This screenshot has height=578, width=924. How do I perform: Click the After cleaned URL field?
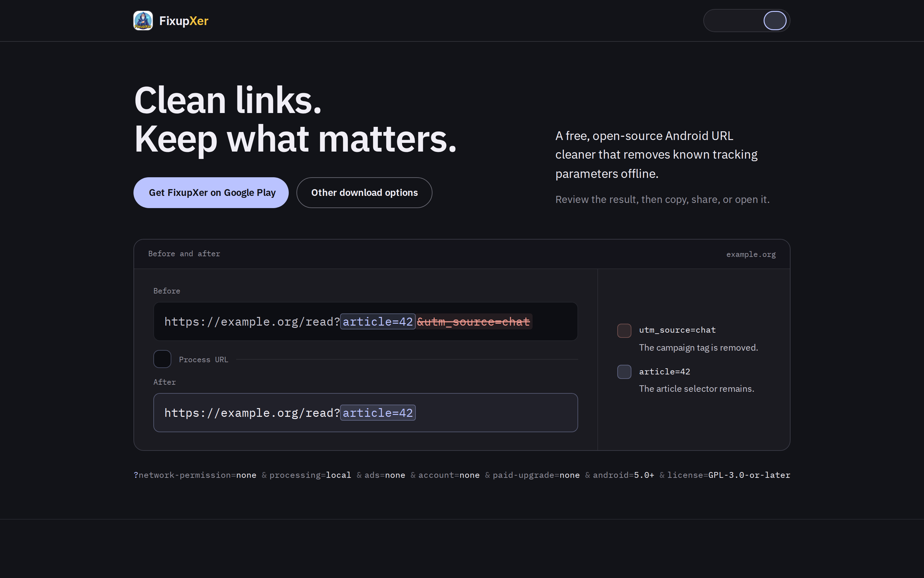pyautogui.click(x=365, y=413)
